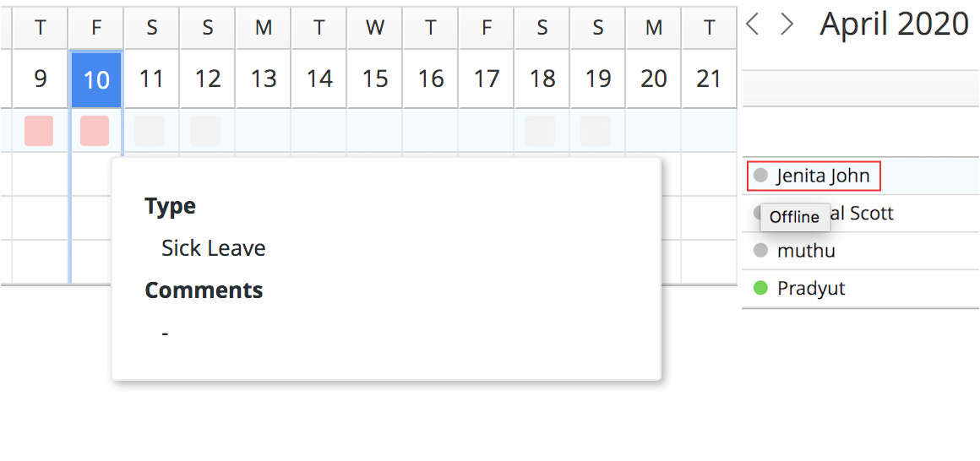Select muthu in user list
The image size is (980, 461).
[806, 251]
